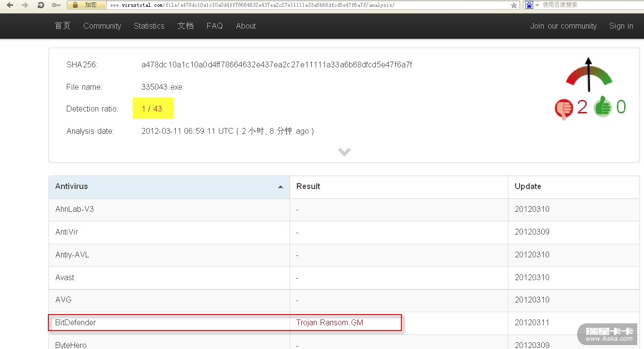
Task: Click the Baidu paw search engine icon
Action: click(x=529, y=5)
